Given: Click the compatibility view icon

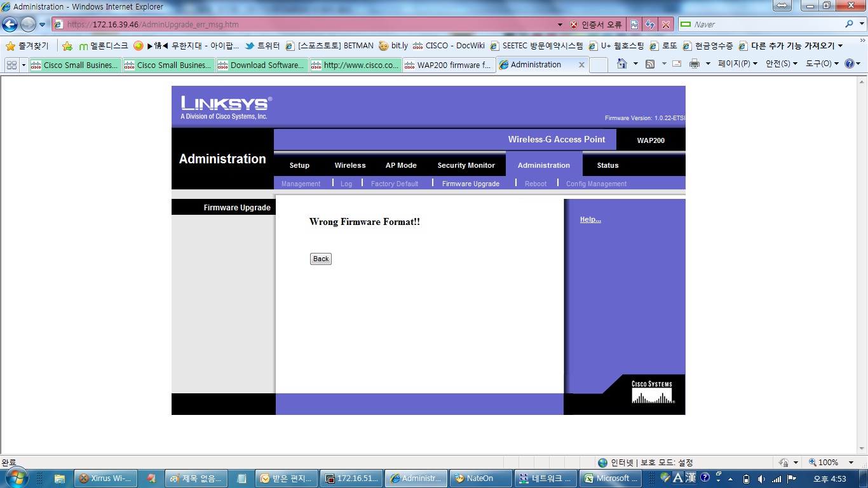Looking at the screenshot, I should [x=634, y=25].
